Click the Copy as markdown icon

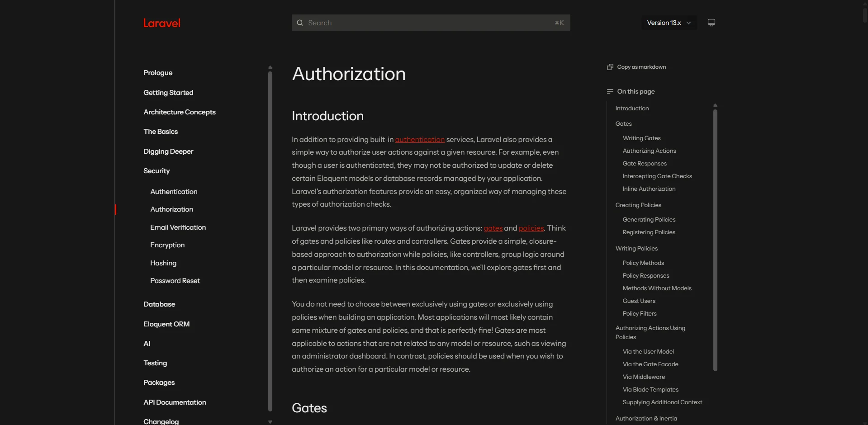610,67
